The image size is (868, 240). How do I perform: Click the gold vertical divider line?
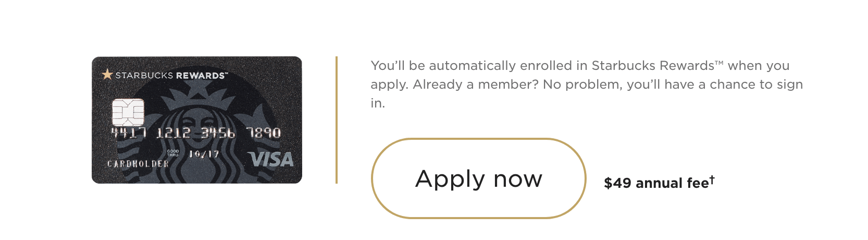click(337, 120)
